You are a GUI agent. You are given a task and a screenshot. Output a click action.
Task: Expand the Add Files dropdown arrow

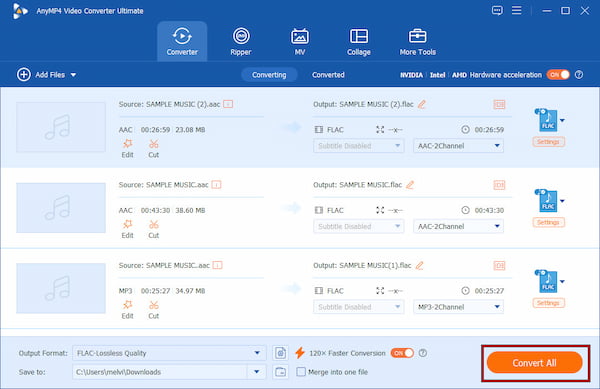click(73, 75)
